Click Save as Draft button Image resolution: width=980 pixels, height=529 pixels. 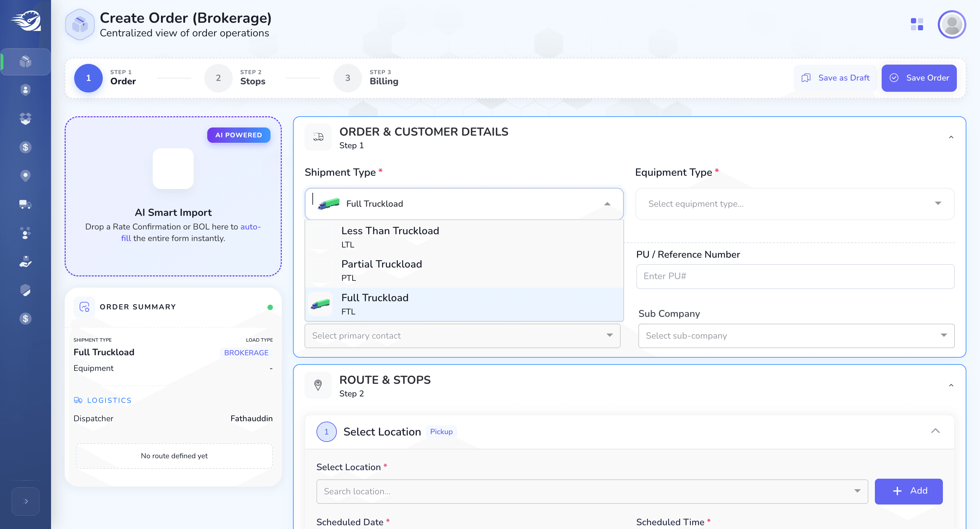tap(835, 78)
